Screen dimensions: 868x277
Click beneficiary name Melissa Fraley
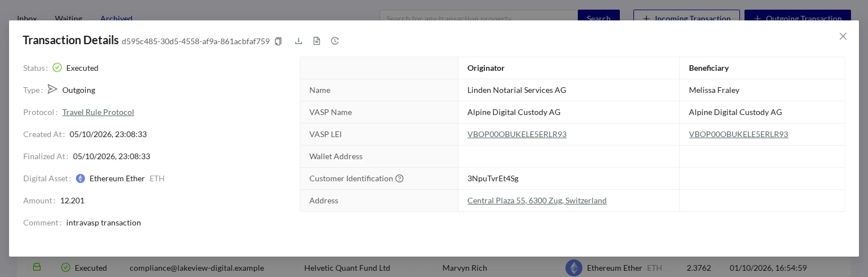pyautogui.click(x=714, y=90)
